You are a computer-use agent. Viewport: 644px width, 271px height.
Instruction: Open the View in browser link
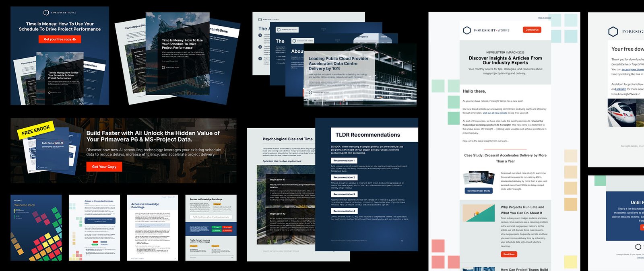tap(545, 18)
